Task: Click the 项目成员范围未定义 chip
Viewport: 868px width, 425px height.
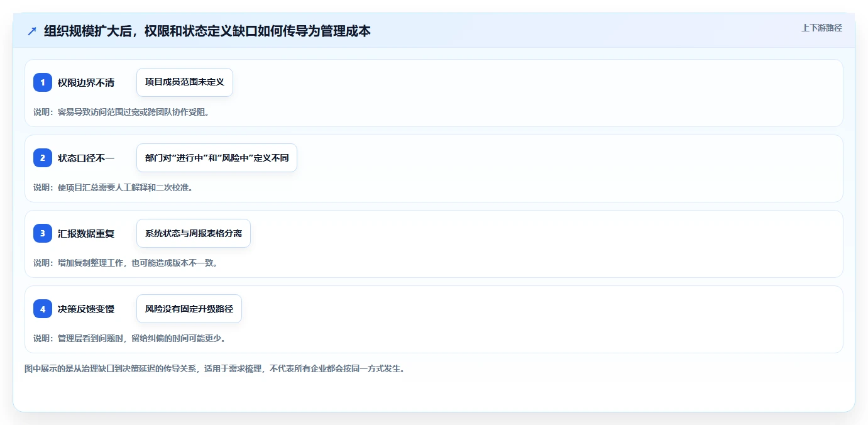Action: [x=185, y=82]
